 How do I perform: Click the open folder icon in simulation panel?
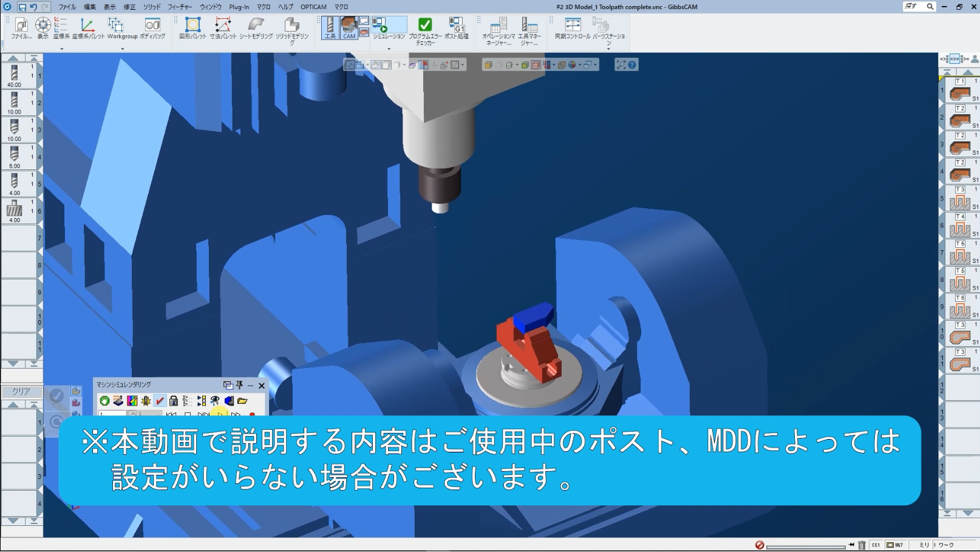242,401
